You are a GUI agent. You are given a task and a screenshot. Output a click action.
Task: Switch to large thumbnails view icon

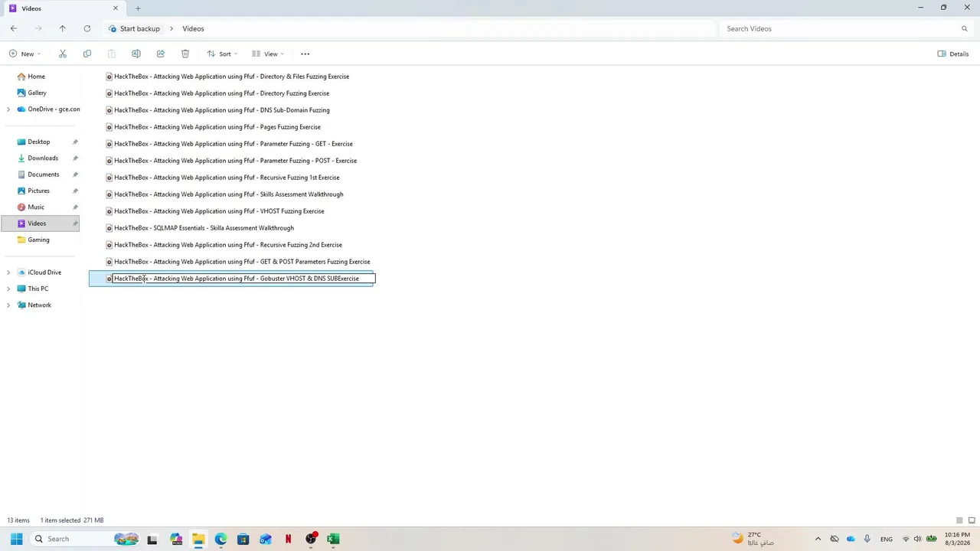point(972,520)
